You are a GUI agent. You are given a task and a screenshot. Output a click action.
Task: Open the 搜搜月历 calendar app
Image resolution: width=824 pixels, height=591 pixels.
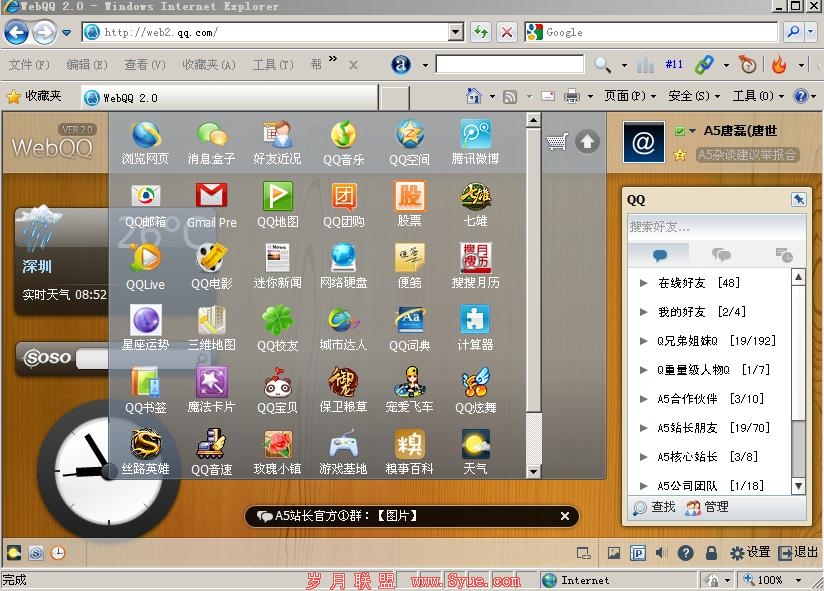[476, 267]
